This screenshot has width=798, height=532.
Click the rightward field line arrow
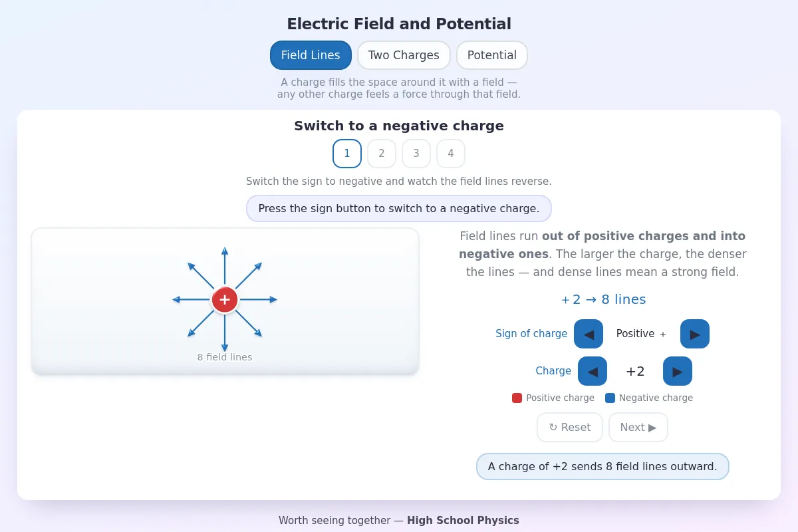point(259,299)
